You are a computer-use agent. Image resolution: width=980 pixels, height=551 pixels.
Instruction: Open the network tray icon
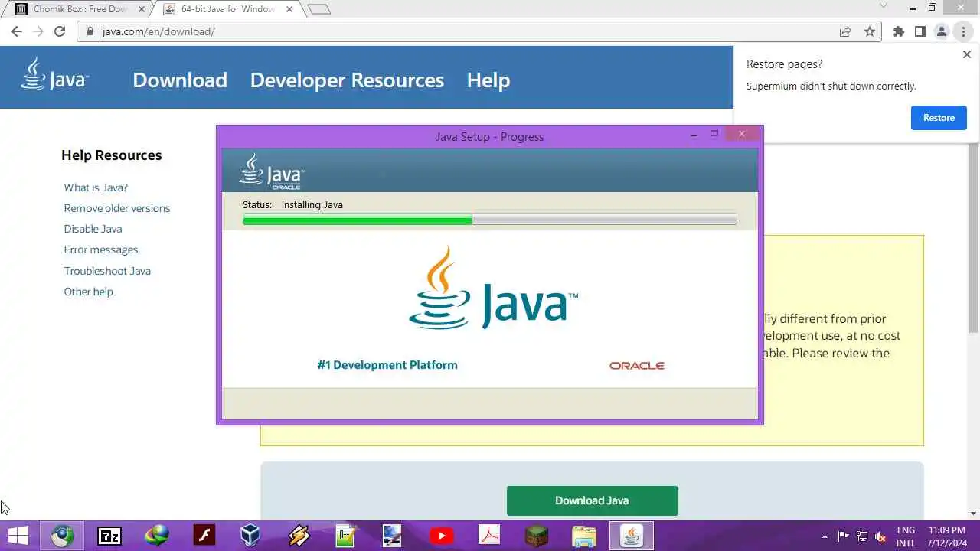click(862, 536)
